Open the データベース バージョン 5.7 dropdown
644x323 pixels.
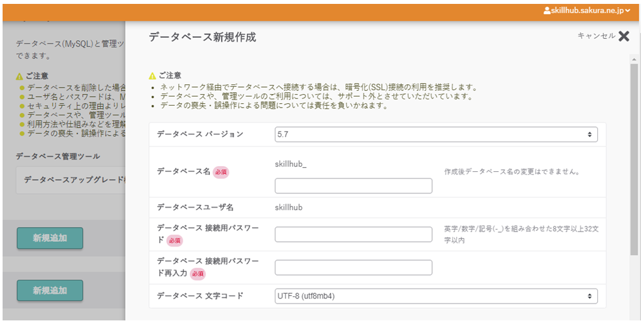click(x=436, y=134)
